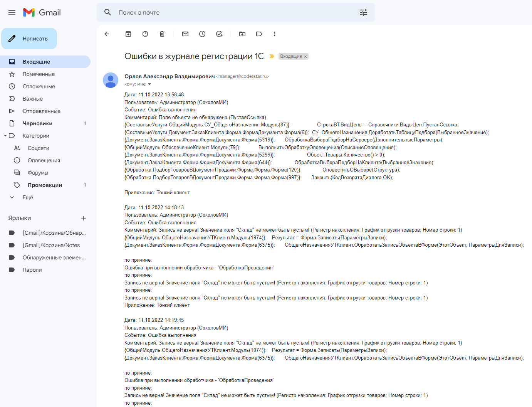Click the line Дата: 11.10.2022 14:18:13

click(x=154, y=207)
